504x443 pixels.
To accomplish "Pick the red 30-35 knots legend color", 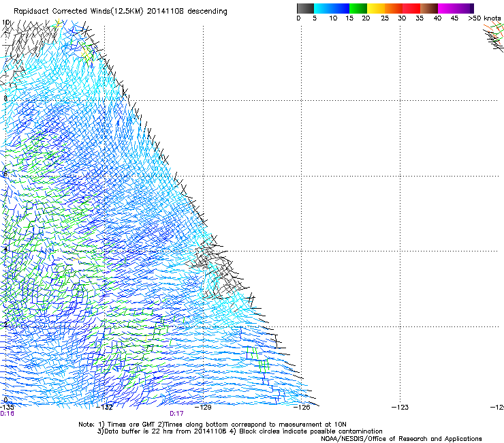I will [x=411, y=8].
